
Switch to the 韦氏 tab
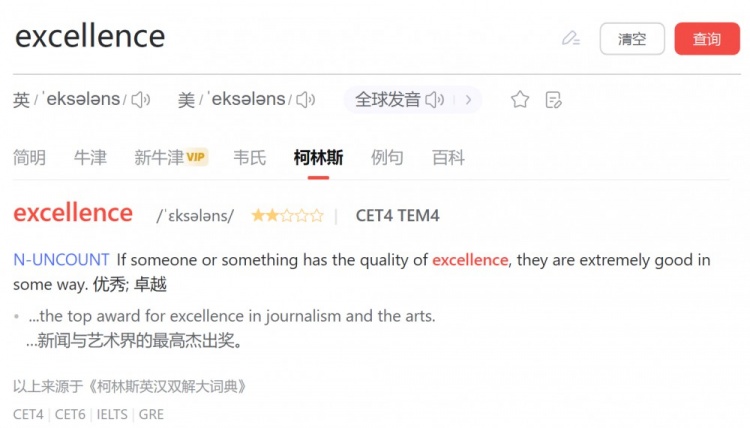pyautogui.click(x=249, y=157)
